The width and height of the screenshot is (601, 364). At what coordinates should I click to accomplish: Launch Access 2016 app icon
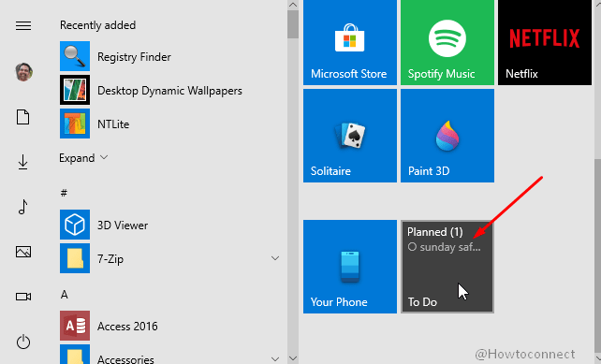tap(75, 326)
